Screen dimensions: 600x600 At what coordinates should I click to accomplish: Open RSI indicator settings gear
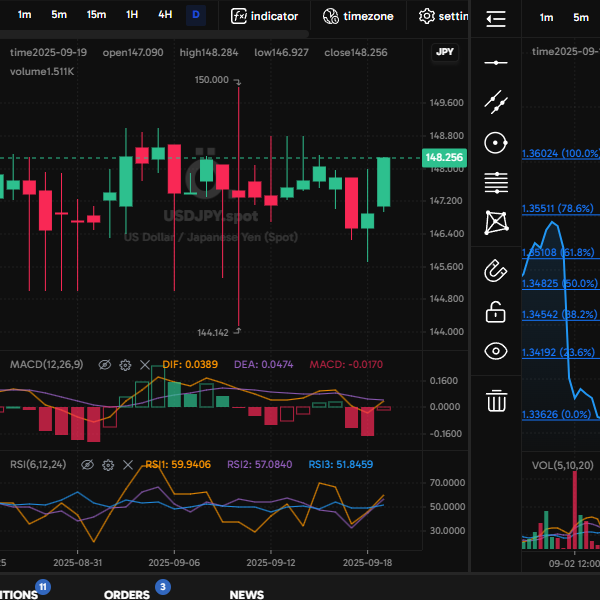coord(108,465)
